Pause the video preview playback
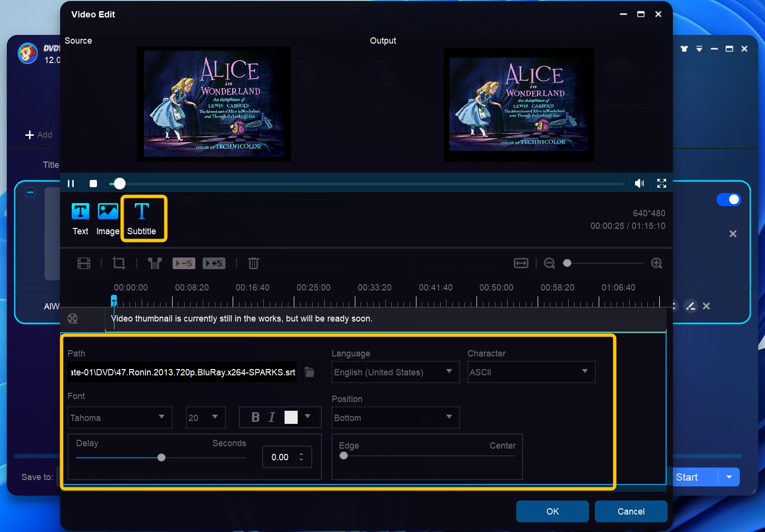This screenshot has height=532, width=765. (x=71, y=183)
